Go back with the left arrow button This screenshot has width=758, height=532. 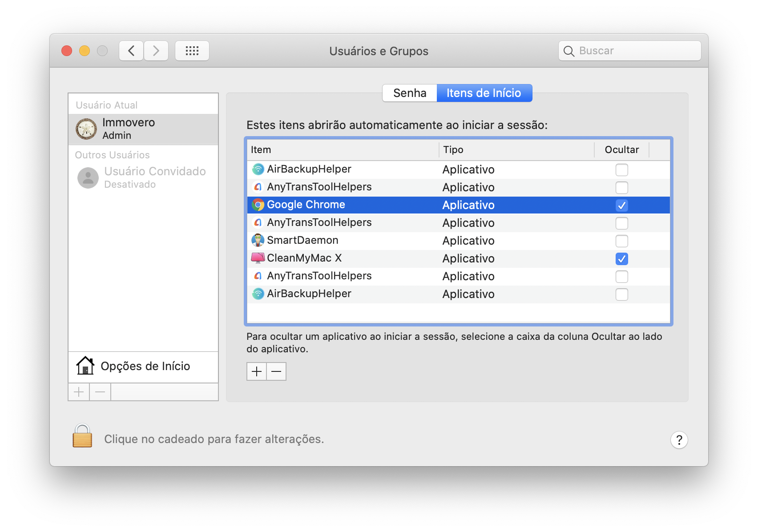[131, 51]
